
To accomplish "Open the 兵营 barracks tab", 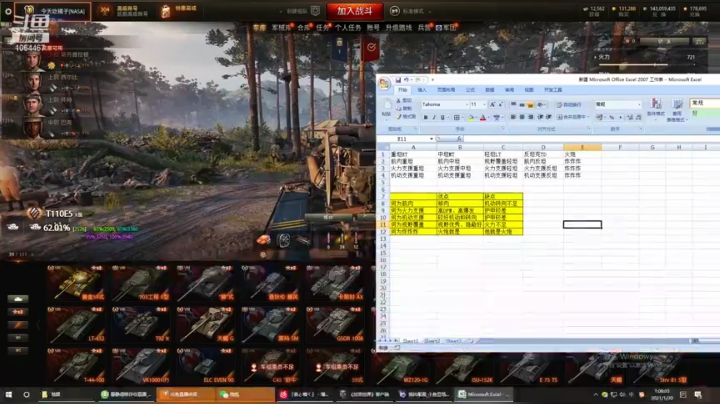I will coord(423,28).
